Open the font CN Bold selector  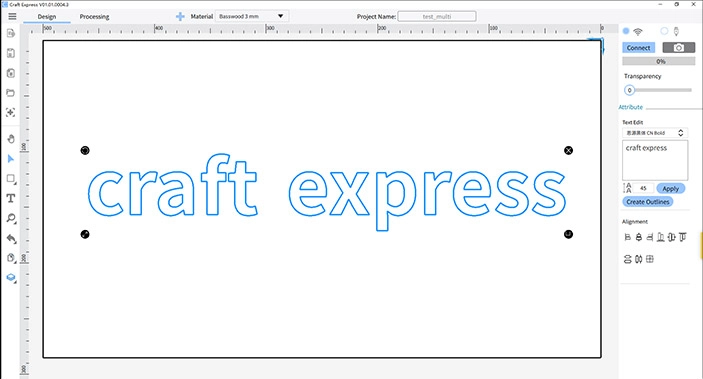click(655, 133)
